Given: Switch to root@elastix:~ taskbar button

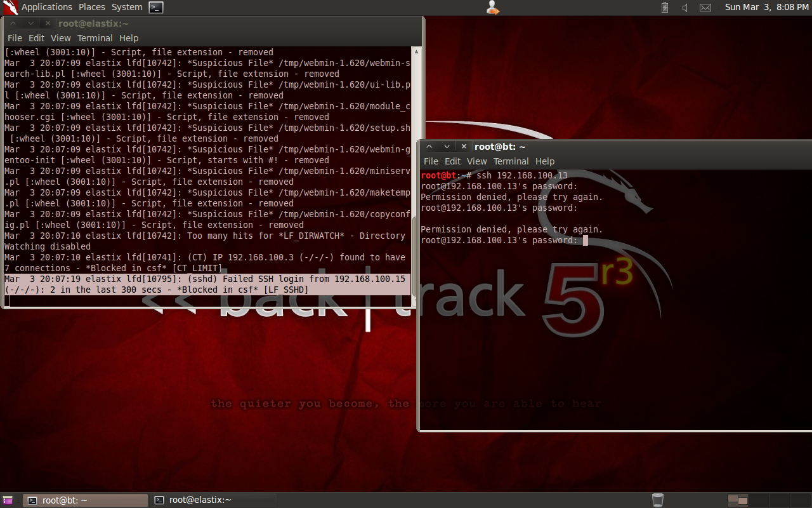Looking at the screenshot, I should (214, 500).
